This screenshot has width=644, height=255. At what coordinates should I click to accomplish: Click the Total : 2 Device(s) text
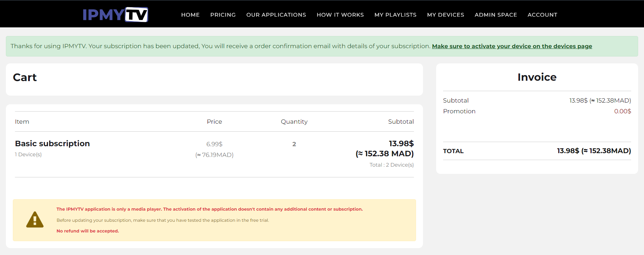coord(391,165)
